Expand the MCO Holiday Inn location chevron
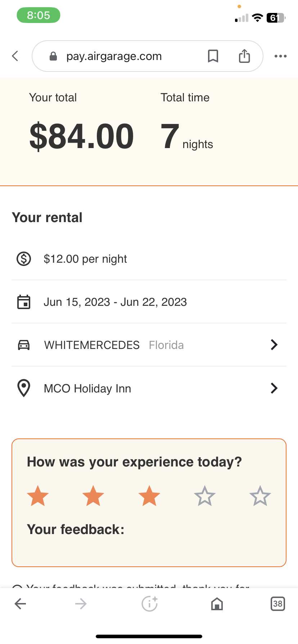Image resolution: width=298 pixels, height=644 pixels. tap(274, 388)
